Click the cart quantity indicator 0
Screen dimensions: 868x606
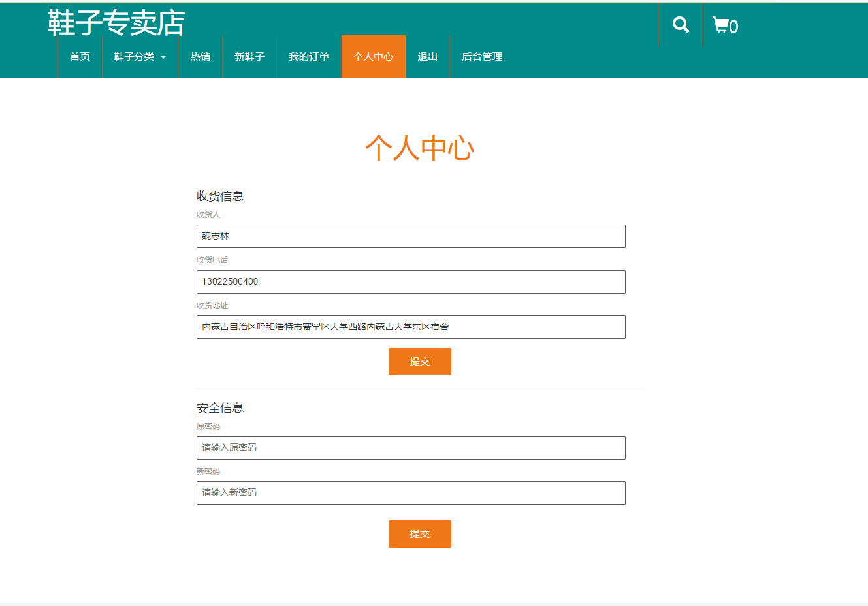(734, 26)
